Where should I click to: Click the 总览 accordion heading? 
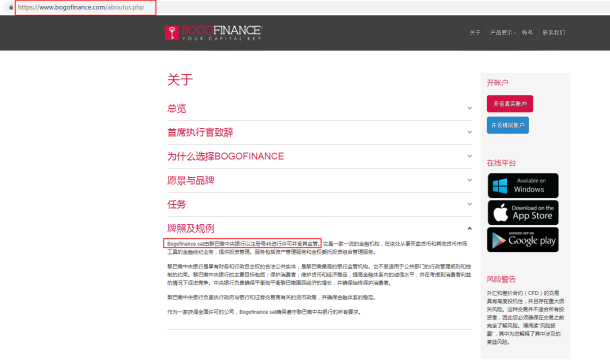177,108
